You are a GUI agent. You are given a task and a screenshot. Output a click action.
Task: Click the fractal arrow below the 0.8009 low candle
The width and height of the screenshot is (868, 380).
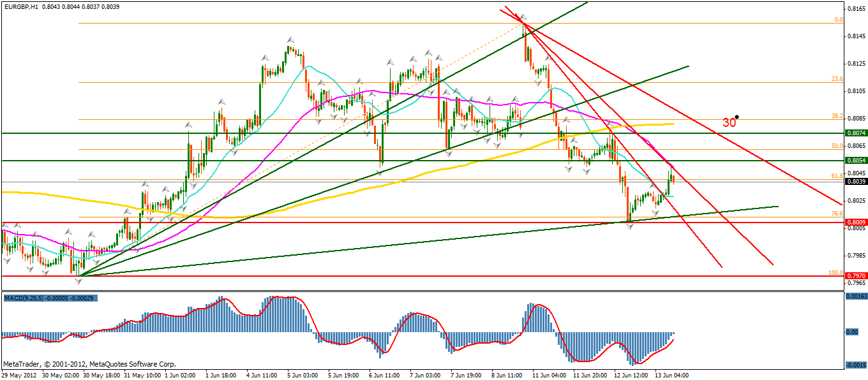[x=630, y=227]
